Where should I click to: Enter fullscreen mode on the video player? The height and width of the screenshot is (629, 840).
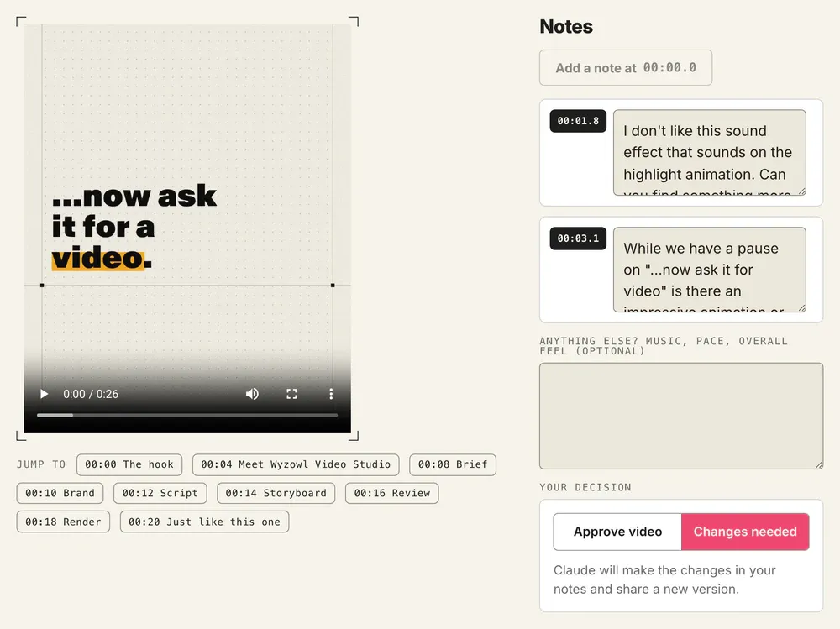pyautogui.click(x=291, y=394)
